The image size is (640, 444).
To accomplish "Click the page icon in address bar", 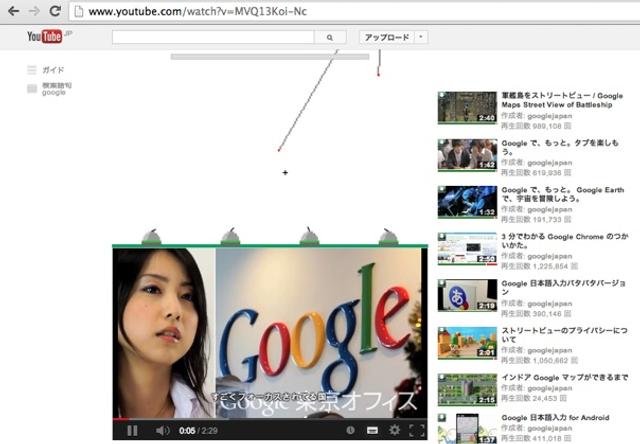I will click(79, 11).
